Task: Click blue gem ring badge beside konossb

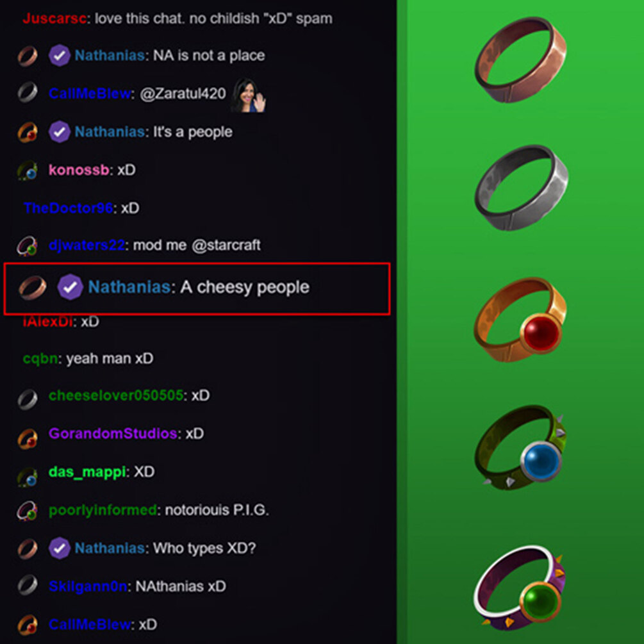Action: pos(28,170)
